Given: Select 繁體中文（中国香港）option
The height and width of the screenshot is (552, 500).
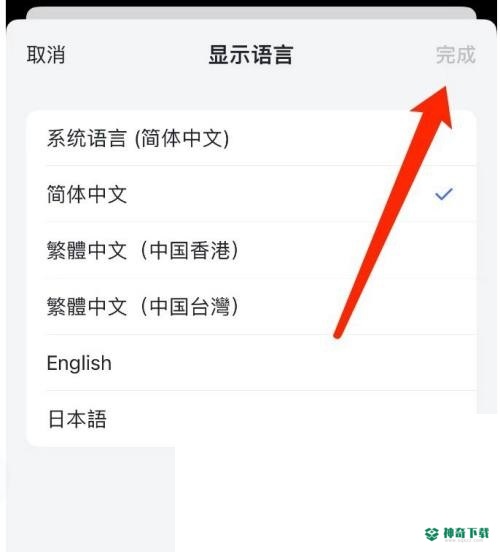Looking at the screenshot, I should click(251, 250).
